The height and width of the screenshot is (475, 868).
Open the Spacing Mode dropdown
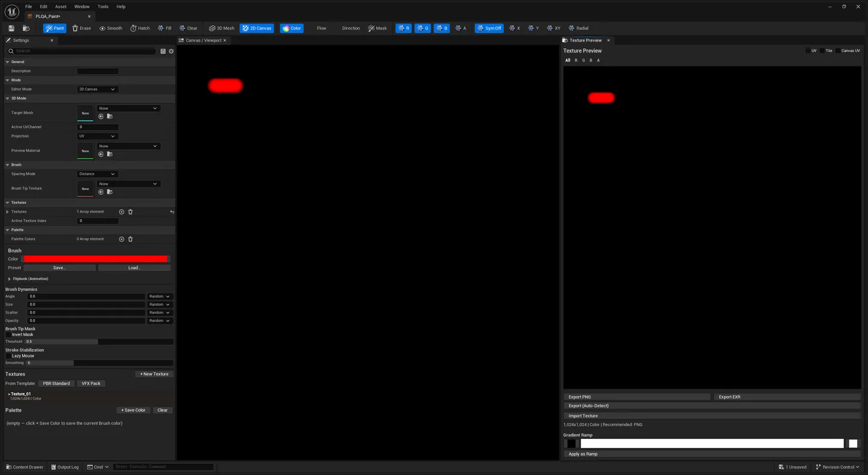coord(97,174)
